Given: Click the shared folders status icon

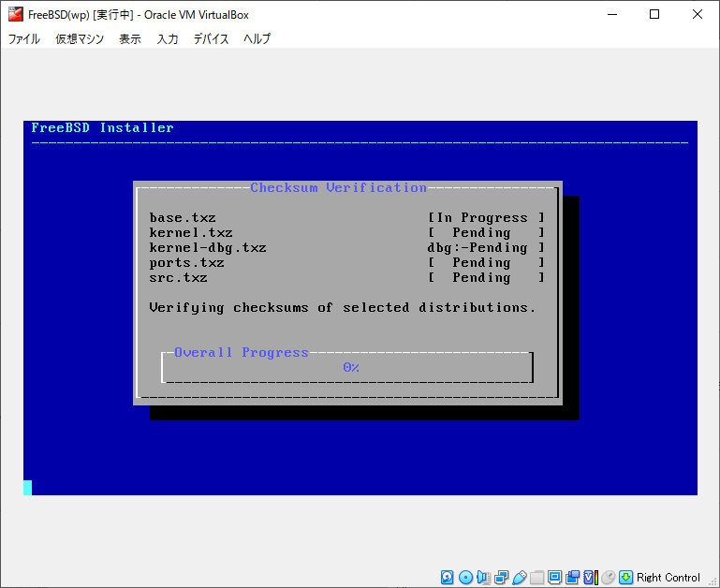Looking at the screenshot, I should pyautogui.click(x=536, y=577).
